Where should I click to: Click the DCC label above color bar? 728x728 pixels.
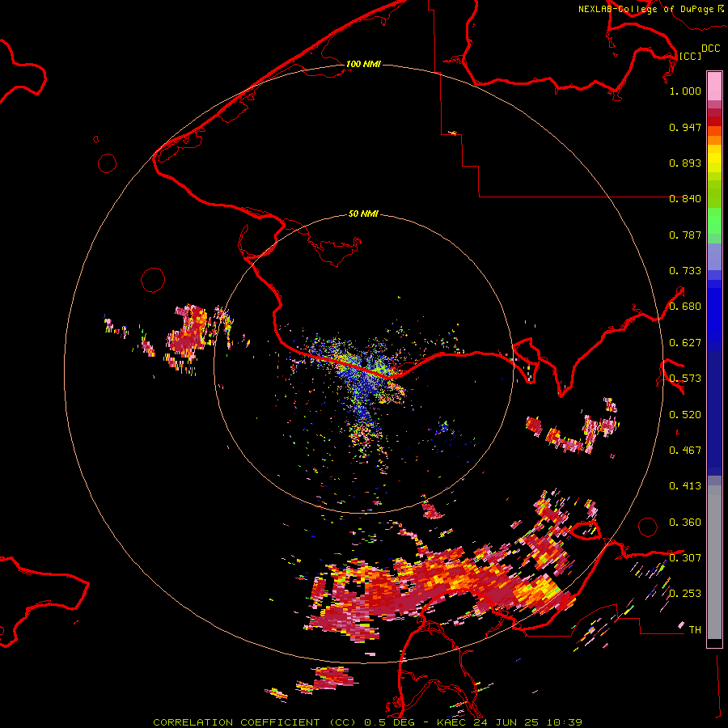[x=710, y=49]
